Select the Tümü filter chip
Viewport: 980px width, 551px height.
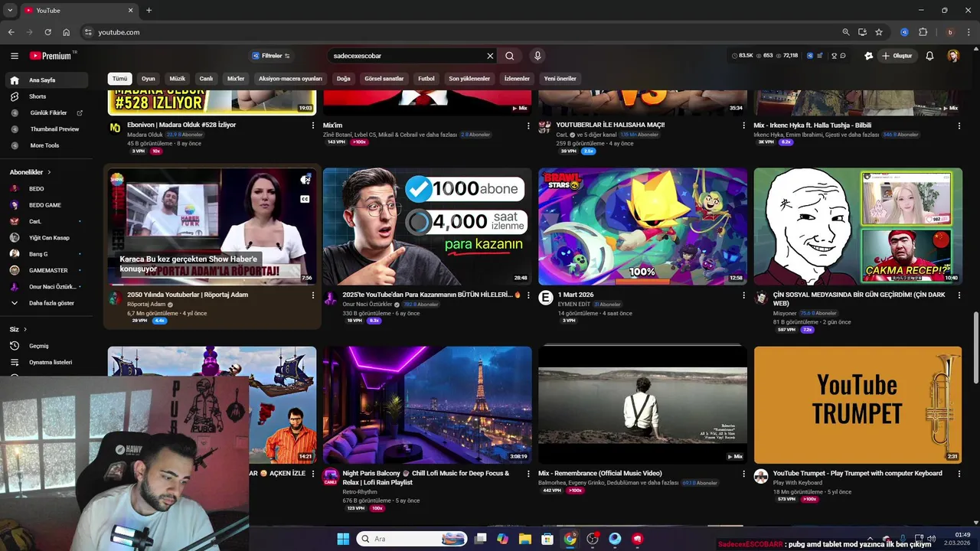[x=120, y=79]
